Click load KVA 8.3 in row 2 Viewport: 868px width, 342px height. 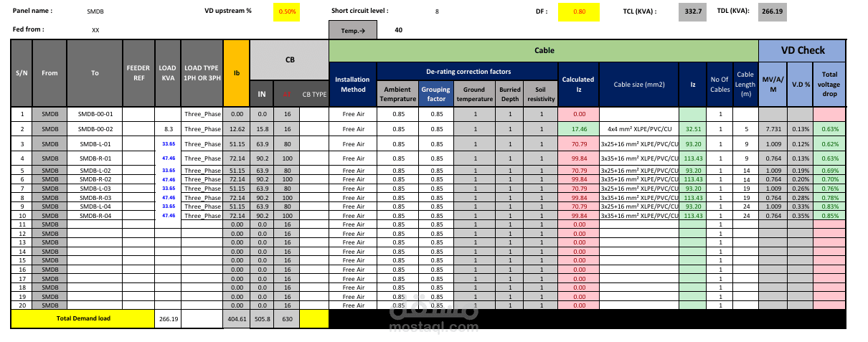pos(168,129)
